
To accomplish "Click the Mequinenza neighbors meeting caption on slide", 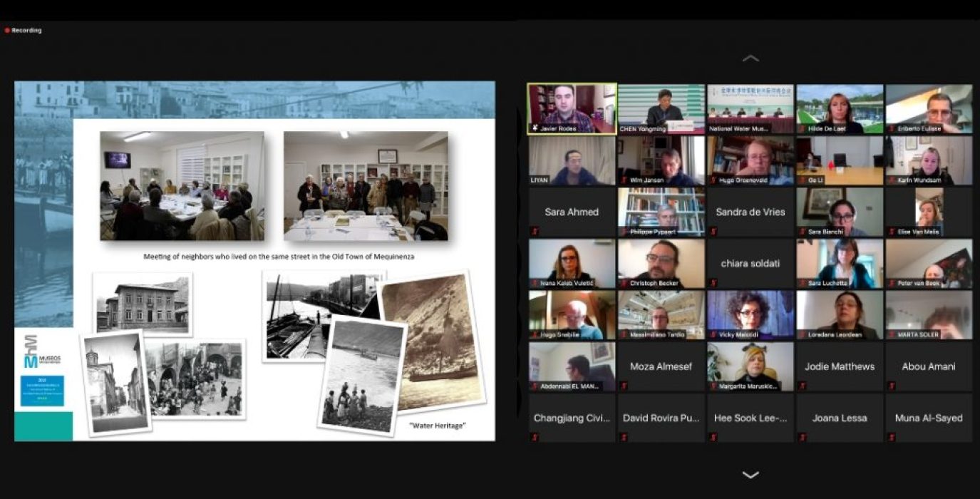I will click(x=279, y=256).
